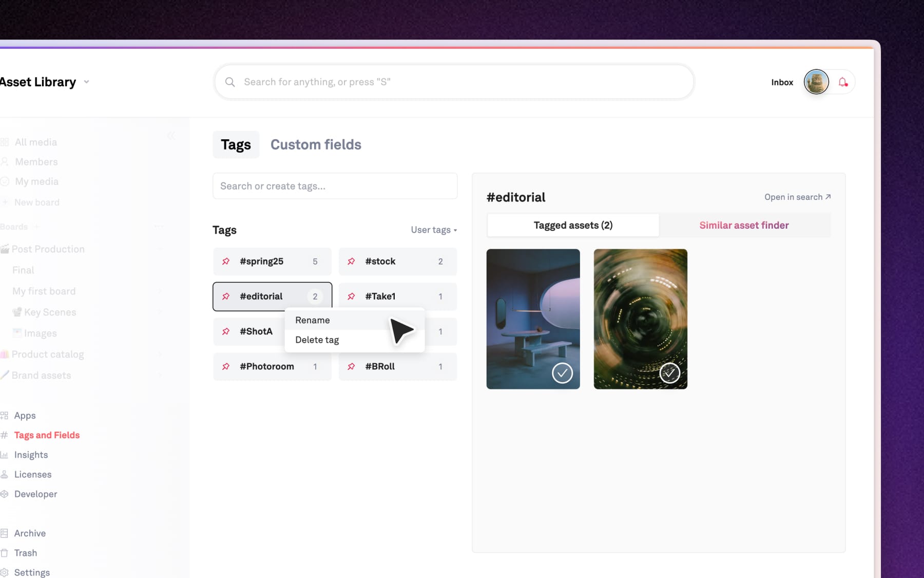Select the #spring25 tag chip
This screenshot has width=924, height=578.
point(272,262)
